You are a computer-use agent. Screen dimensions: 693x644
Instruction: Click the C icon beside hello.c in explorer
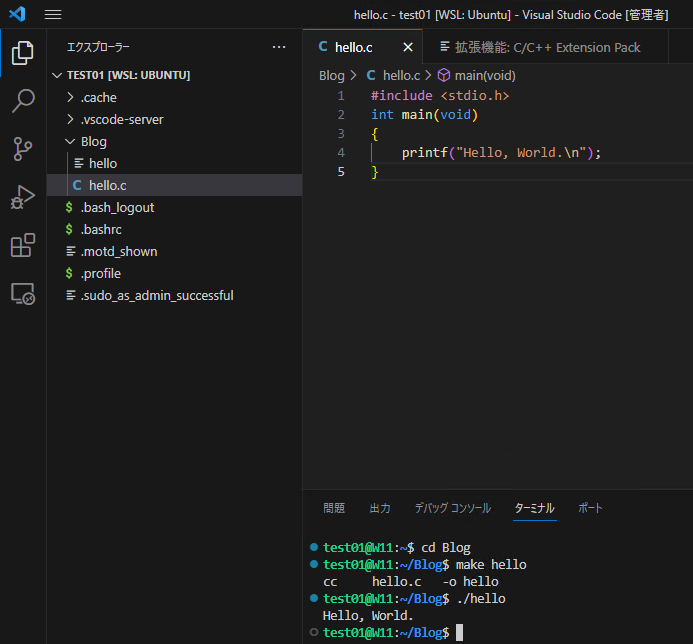[77, 185]
